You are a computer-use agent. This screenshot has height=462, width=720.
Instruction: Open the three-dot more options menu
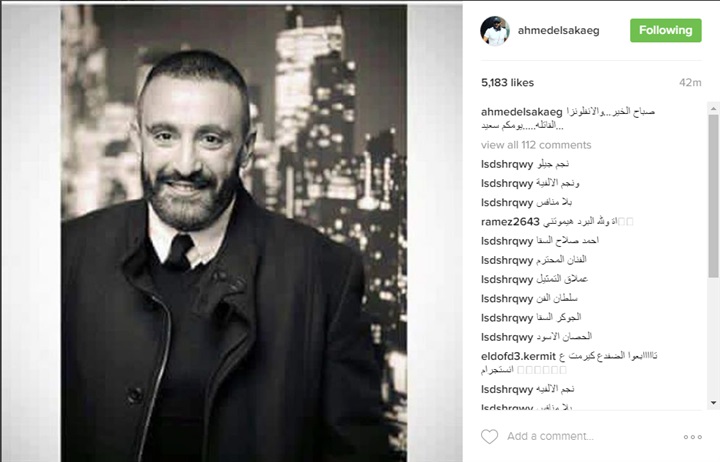click(692, 437)
